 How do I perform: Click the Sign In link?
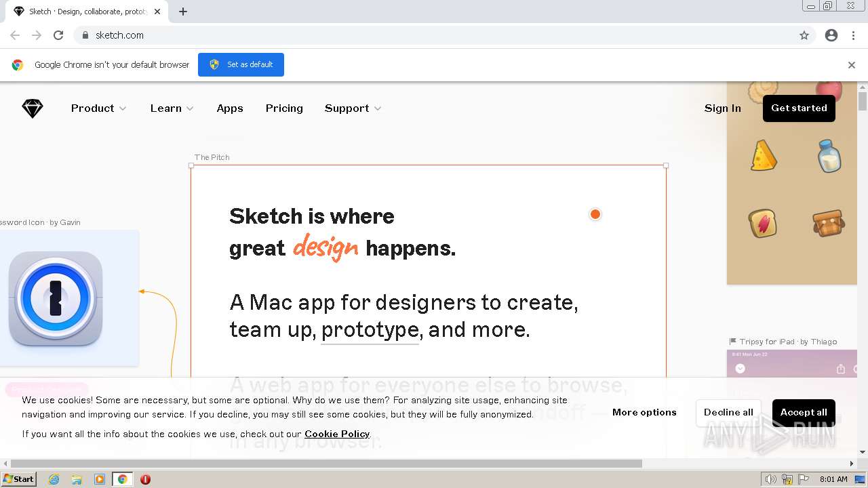click(x=722, y=108)
